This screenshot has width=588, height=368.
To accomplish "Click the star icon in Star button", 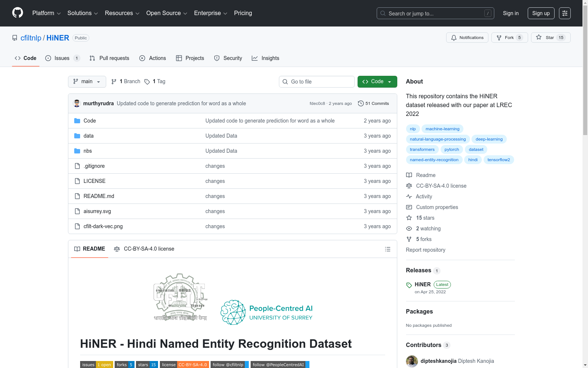I will 539,37.
